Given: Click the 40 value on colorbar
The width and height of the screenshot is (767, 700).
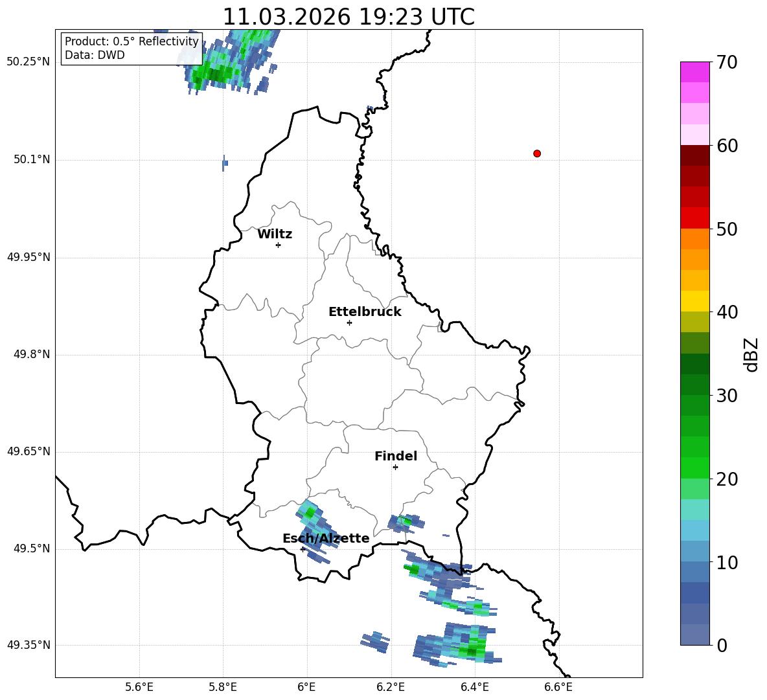Looking at the screenshot, I should (x=726, y=312).
